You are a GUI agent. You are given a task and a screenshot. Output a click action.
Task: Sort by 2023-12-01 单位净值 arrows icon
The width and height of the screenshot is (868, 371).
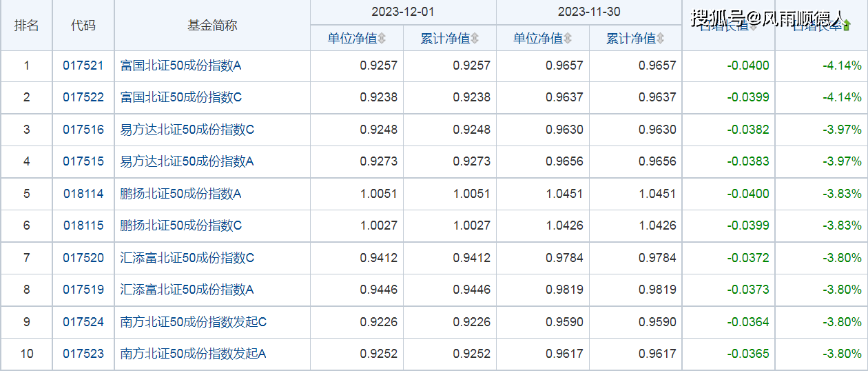[x=382, y=39]
